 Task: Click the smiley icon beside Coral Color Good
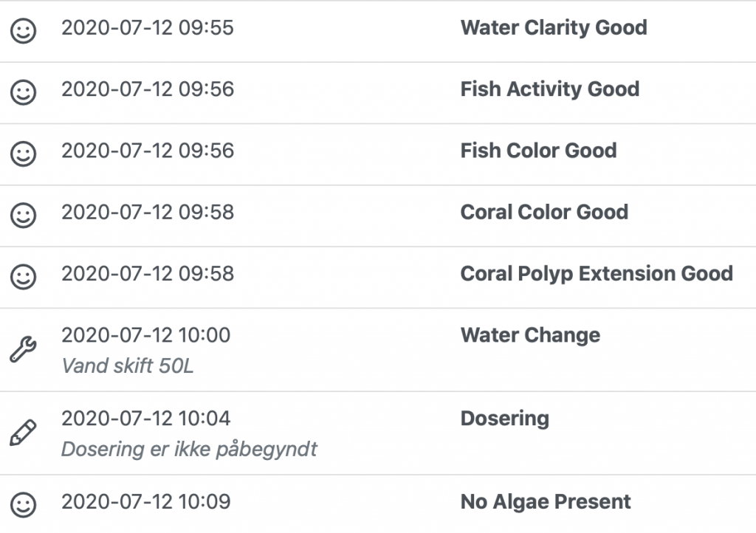(24, 215)
